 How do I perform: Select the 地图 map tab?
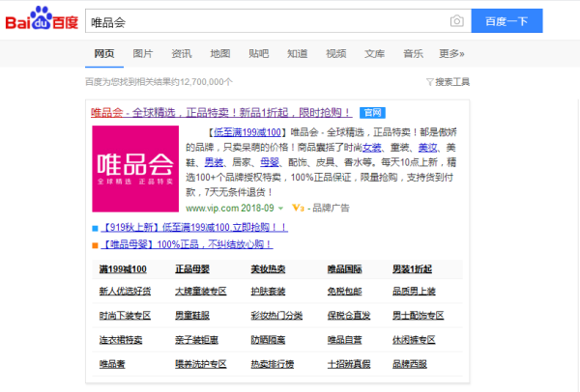coord(219,53)
